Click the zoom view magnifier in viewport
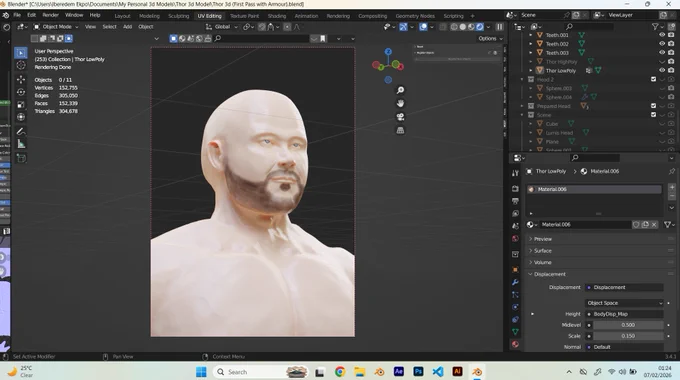This screenshot has height=380, width=680. click(400, 90)
